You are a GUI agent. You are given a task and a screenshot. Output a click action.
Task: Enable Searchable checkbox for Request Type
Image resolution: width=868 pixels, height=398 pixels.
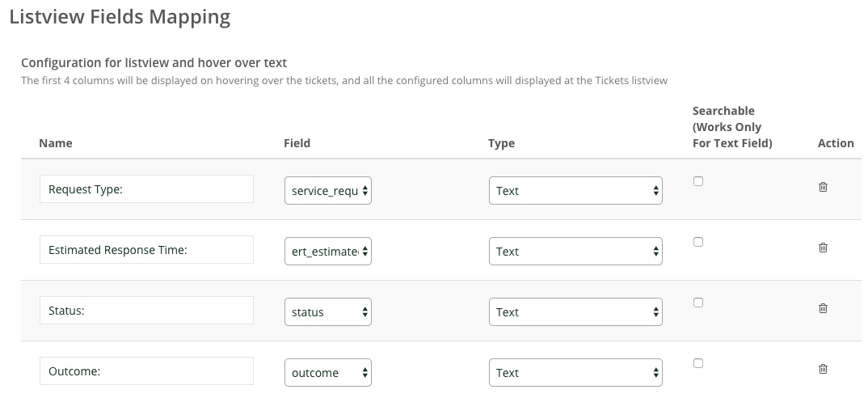pyautogui.click(x=698, y=181)
